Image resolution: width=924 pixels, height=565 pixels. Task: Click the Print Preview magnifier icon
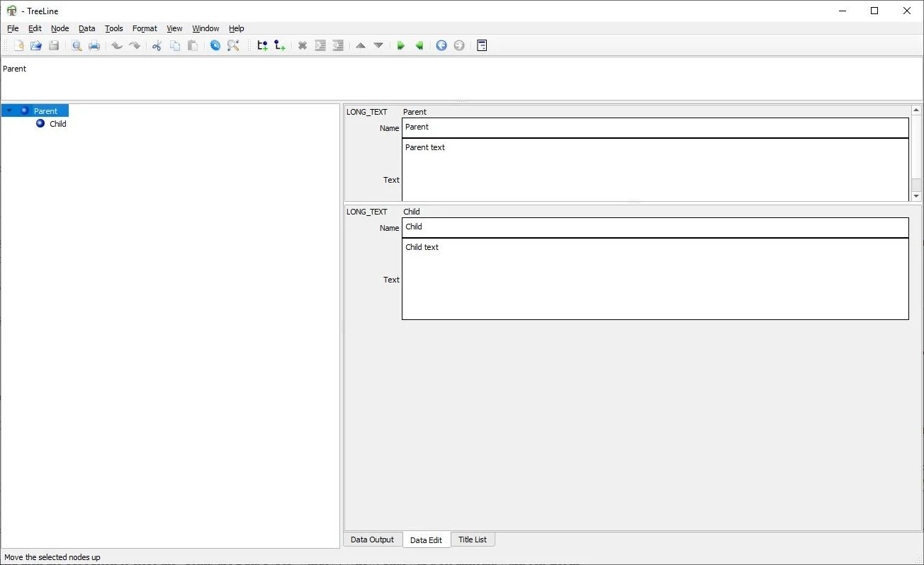(77, 45)
